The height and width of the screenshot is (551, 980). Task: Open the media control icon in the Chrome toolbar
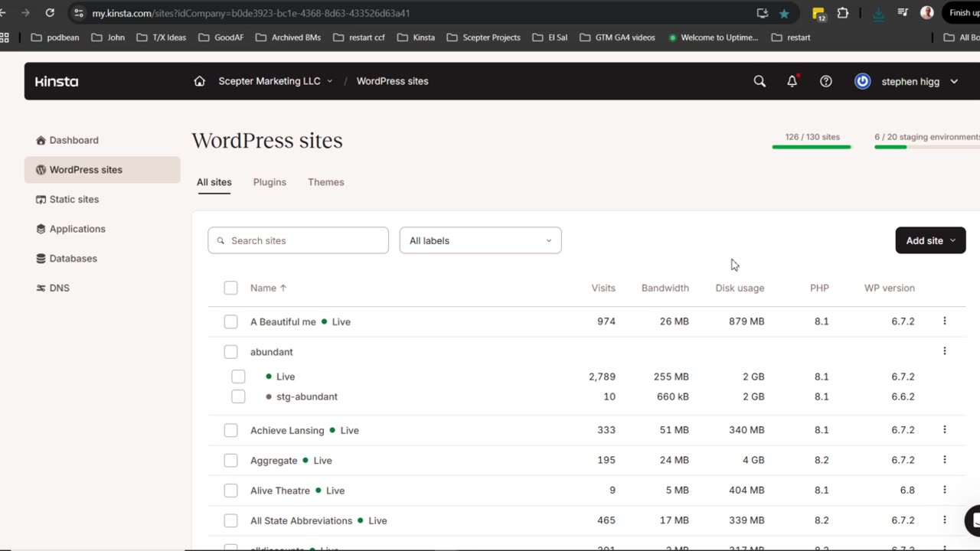(903, 13)
